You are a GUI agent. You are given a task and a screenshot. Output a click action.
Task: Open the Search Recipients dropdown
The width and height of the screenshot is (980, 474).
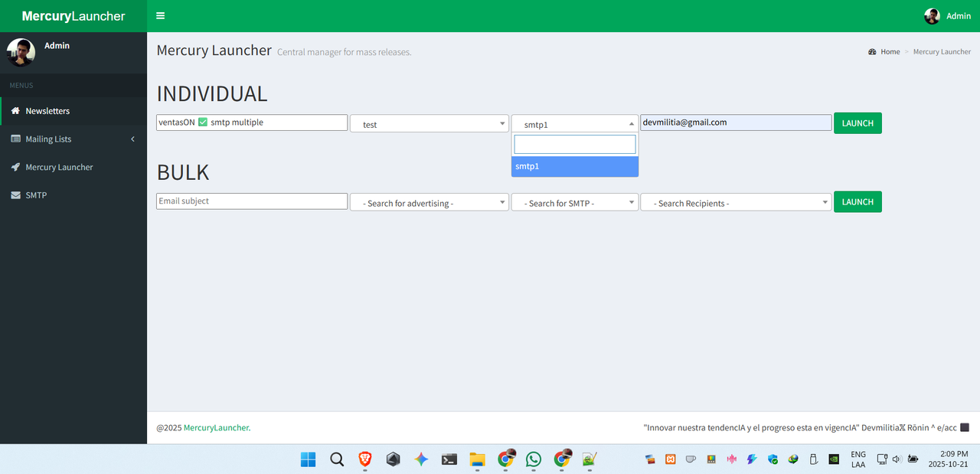(736, 203)
